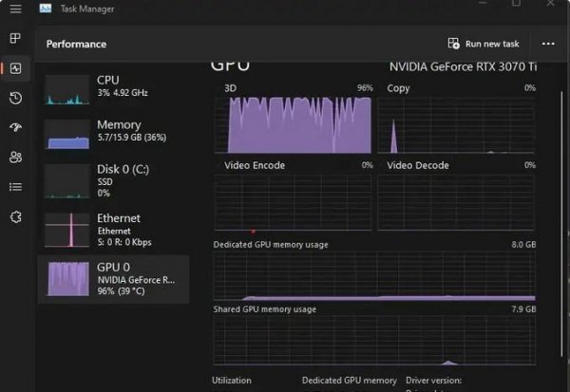The height and width of the screenshot is (392, 570).
Task: Select the GPU 0 NVIDIA entry
Action: [x=114, y=279]
